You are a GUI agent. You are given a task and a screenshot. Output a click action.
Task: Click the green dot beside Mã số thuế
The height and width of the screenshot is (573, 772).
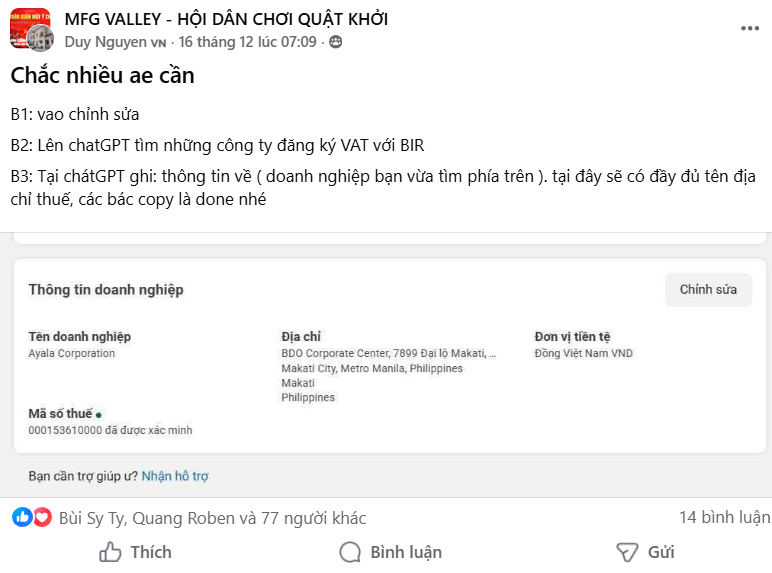99,414
